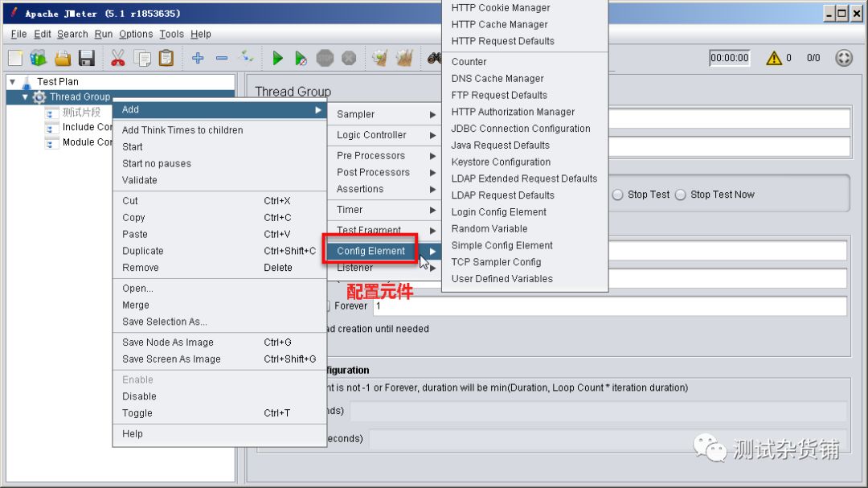The width and height of the screenshot is (868, 488).
Task: Click the Clear broom icon
Action: 379,58
